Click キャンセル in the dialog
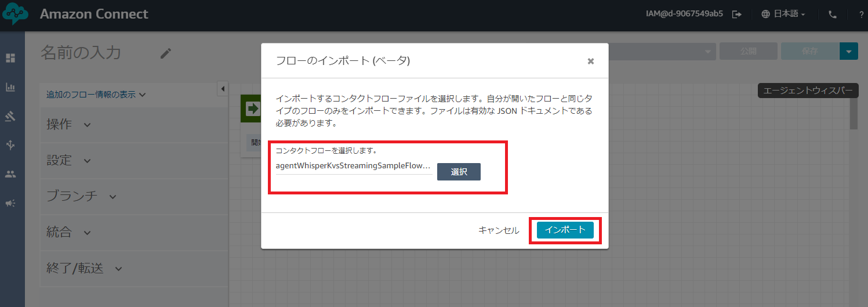This screenshot has height=307, width=868. tap(499, 230)
